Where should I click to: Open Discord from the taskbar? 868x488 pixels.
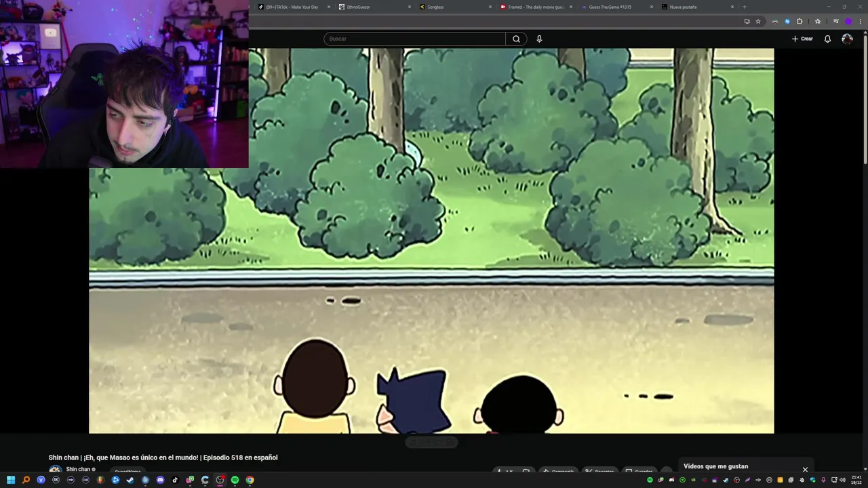(160, 480)
